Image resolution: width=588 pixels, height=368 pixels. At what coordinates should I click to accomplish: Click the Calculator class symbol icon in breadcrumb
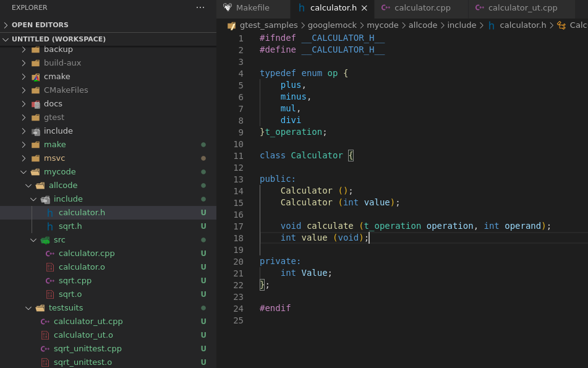560,25
